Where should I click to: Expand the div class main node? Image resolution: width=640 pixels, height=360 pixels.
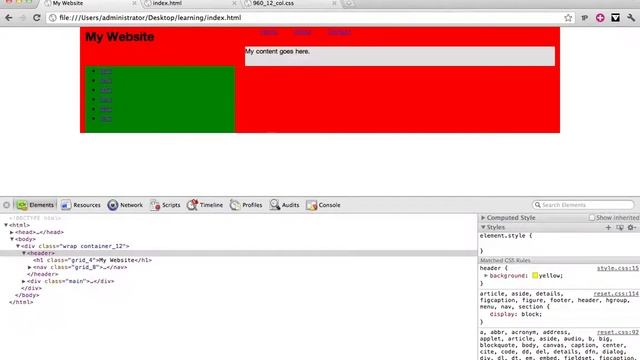24,281
